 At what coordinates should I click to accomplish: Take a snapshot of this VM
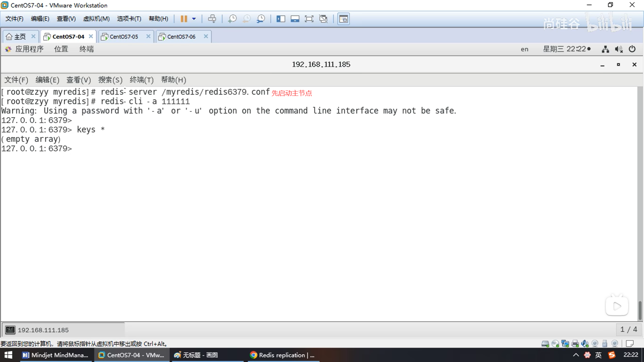coord(232,19)
